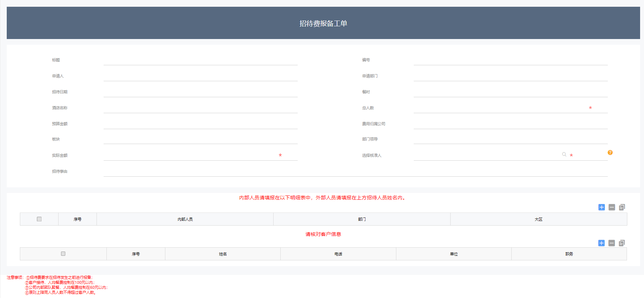
Task: Click the 申请部门 input field
Action: 511,76
